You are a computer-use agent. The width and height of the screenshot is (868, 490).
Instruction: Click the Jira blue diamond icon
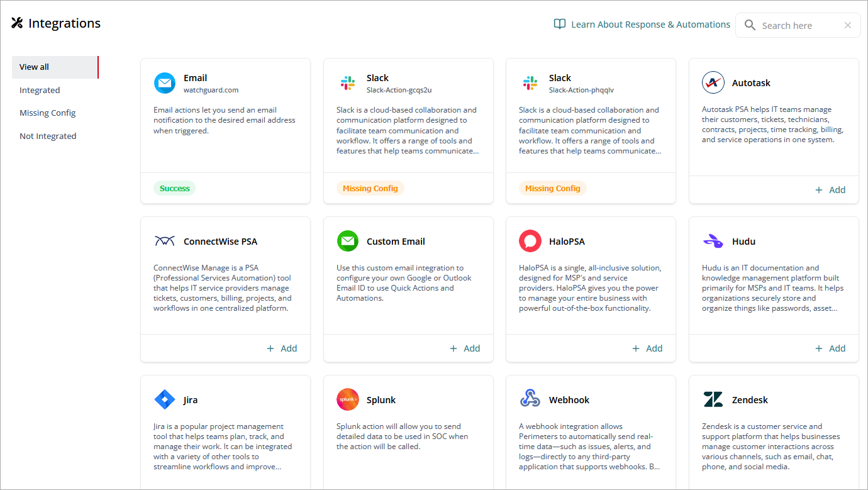click(x=165, y=399)
